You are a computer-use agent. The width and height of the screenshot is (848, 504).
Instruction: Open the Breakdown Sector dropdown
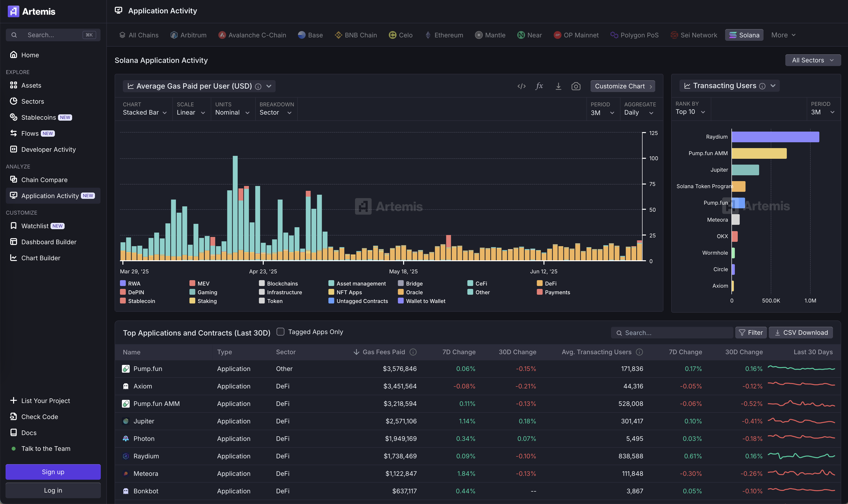[x=275, y=112]
